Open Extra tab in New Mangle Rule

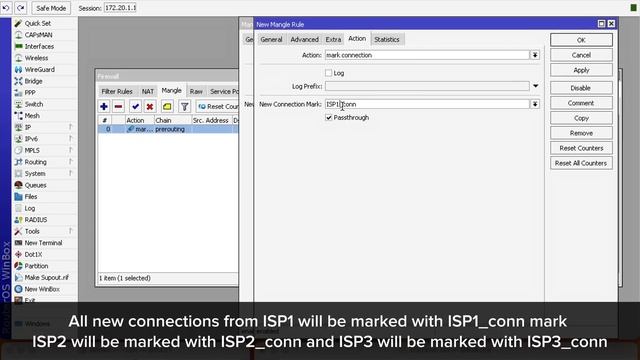(333, 40)
